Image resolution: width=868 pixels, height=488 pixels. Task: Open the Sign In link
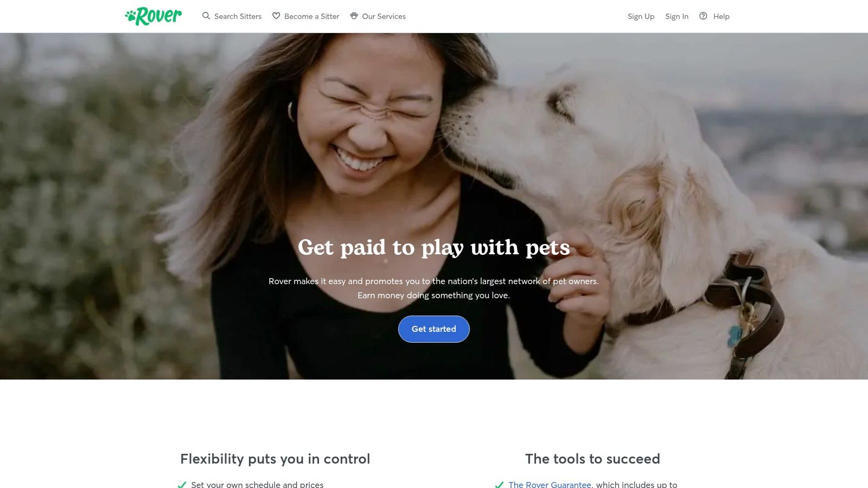[676, 16]
